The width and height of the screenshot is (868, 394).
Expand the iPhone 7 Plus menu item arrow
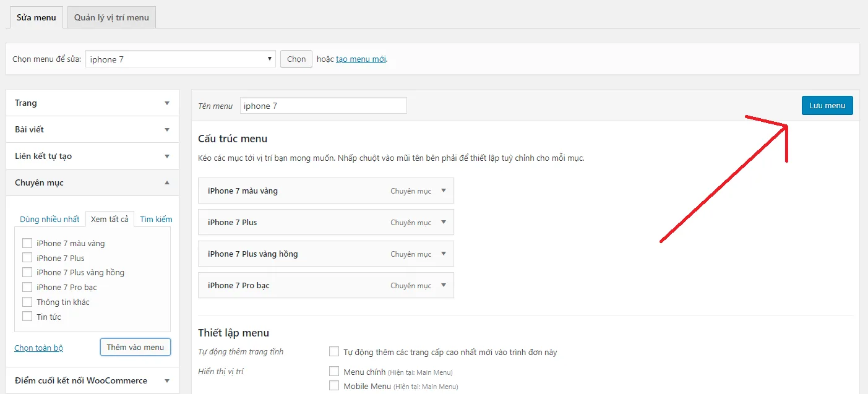tap(444, 222)
